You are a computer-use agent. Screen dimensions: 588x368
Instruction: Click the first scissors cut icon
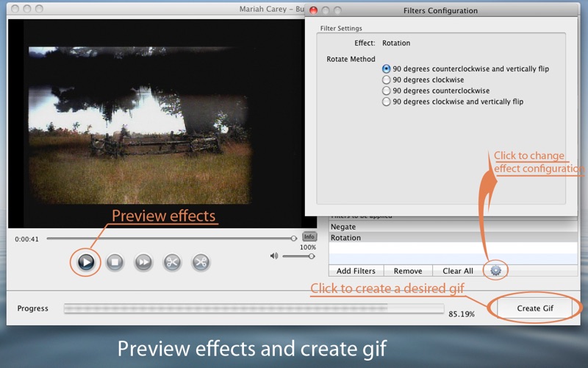point(172,262)
